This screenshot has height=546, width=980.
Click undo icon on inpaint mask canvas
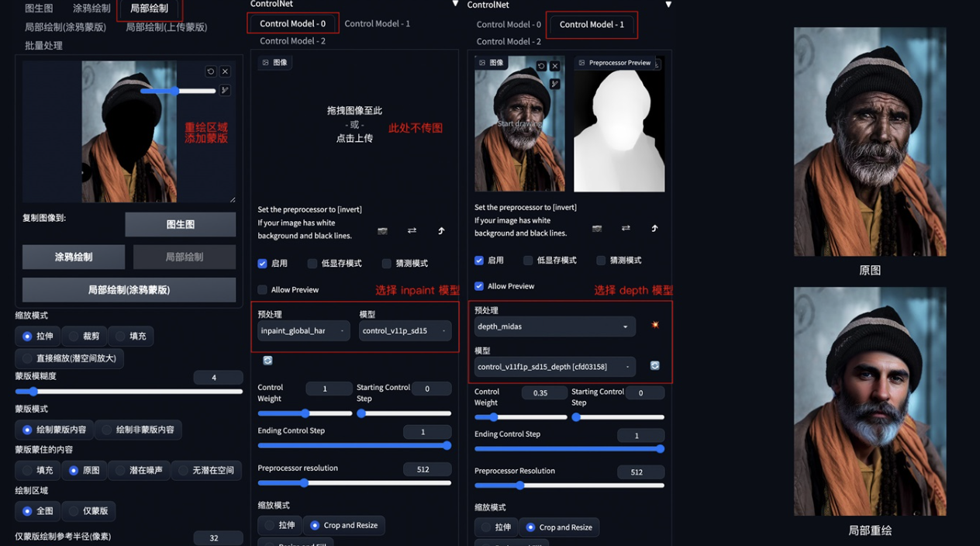pos(210,71)
